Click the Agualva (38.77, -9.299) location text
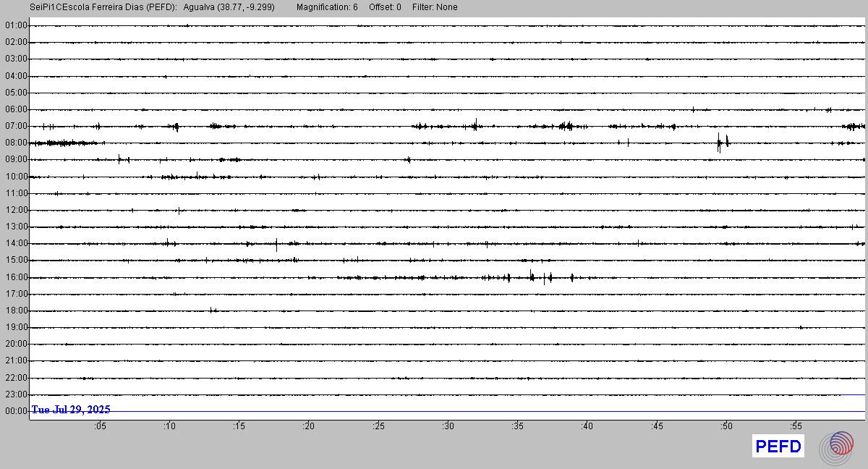Image resolution: width=868 pixels, height=469 pixels. point(229,7)
